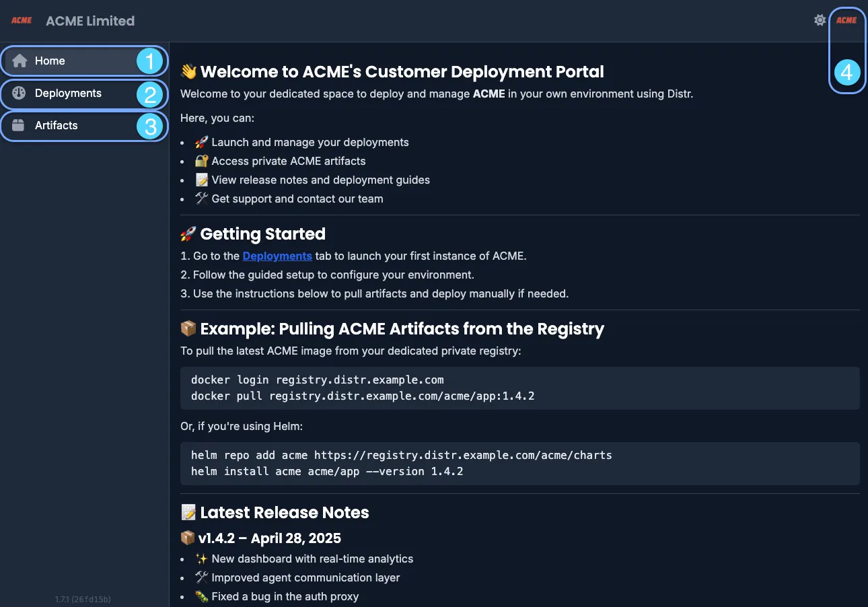Click the memo icon beside Latest Release Notes
868x607 pixels.
pyautogui.click(x=188, y=512)
